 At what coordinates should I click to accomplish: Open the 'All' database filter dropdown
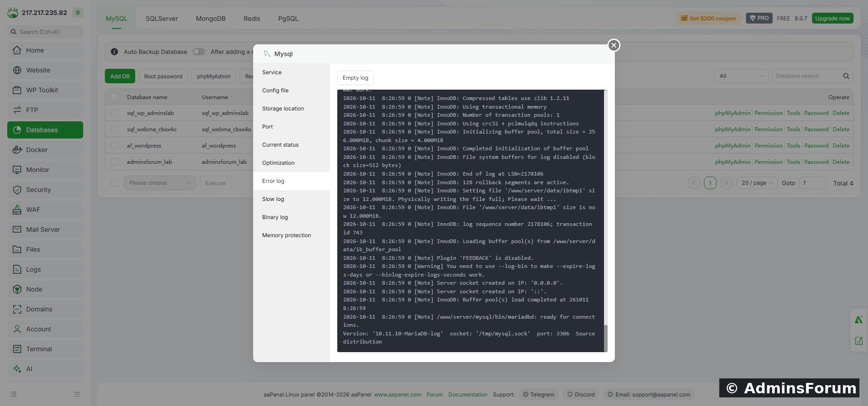(x=741, y=76)
